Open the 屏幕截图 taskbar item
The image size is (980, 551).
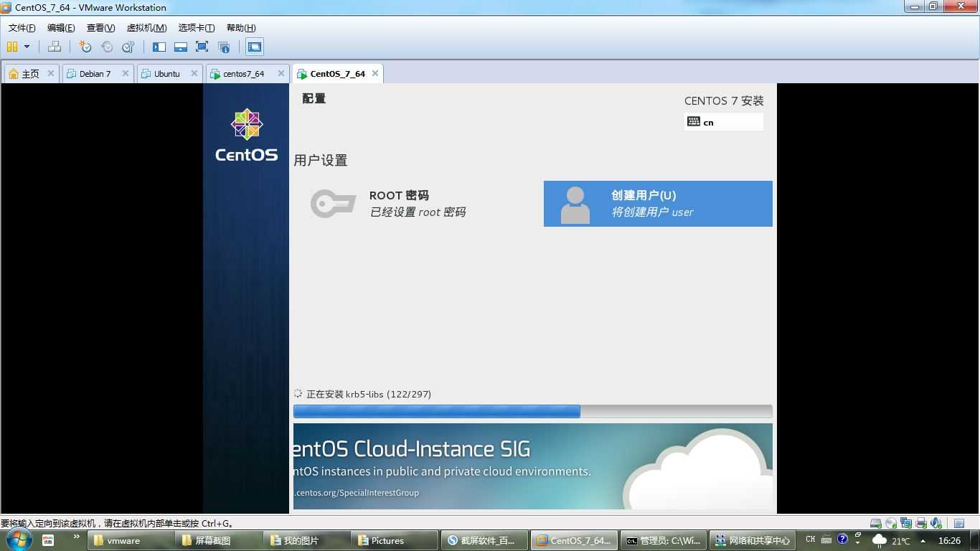coord(220,540)
